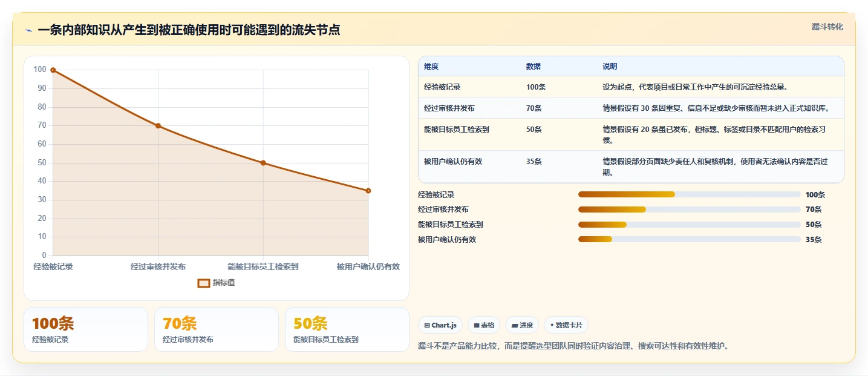Viewport: 868px width, 376px height.
Task: Click the 经过审核并发布 label on the chart x-axis
Action: [x=158, y=266]
